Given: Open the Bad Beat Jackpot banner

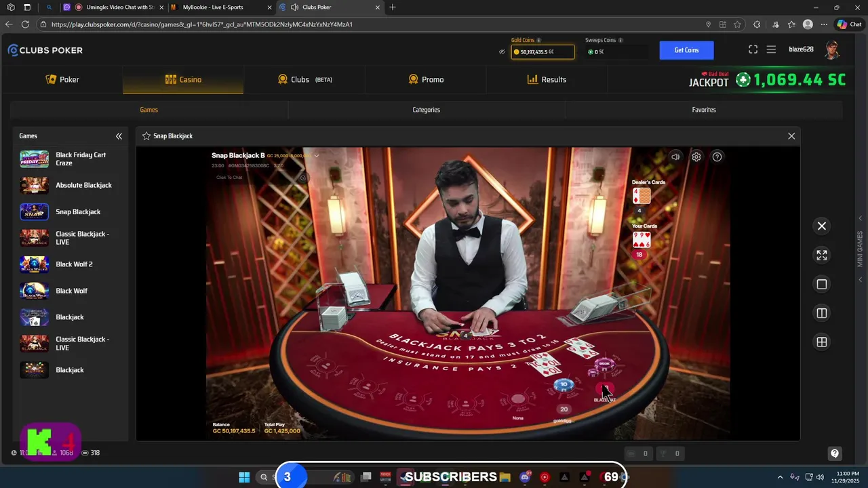Looking at the screenshot, I should coord(767,79).
